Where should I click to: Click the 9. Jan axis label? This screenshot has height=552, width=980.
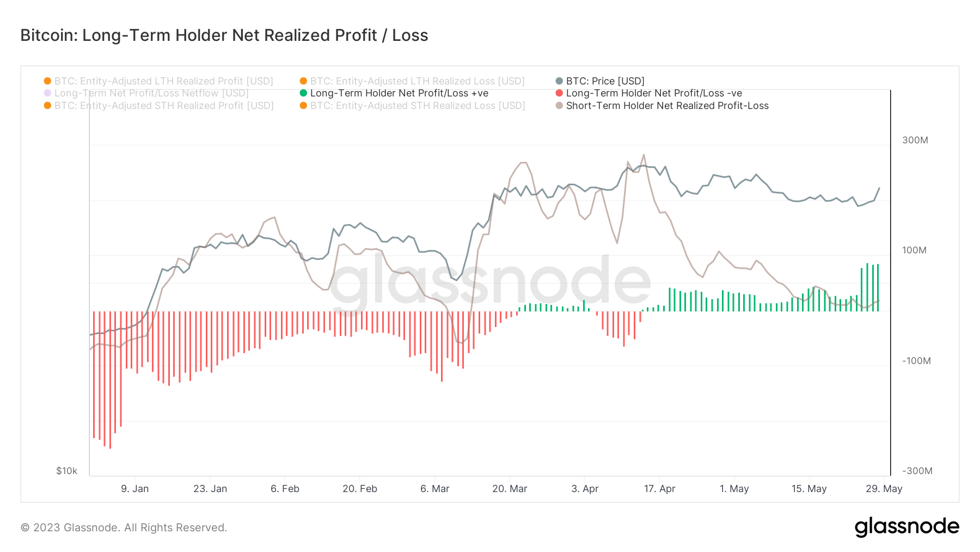point(135,489)
